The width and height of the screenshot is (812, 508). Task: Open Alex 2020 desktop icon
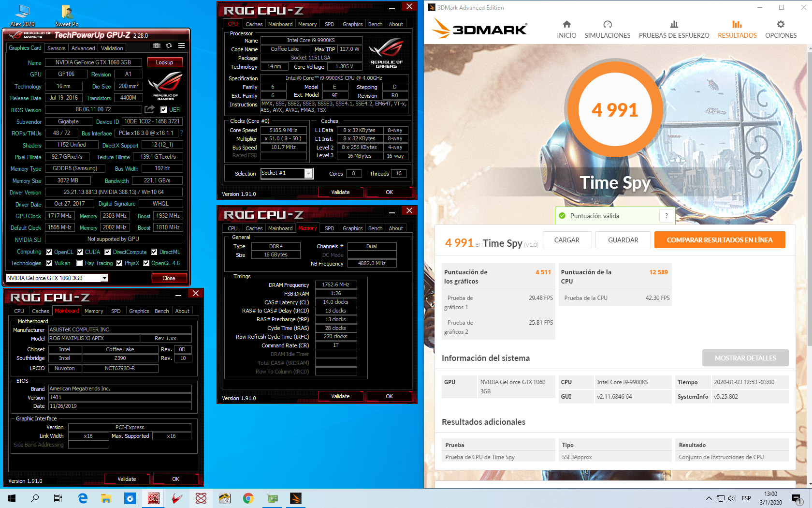(22, 15)
